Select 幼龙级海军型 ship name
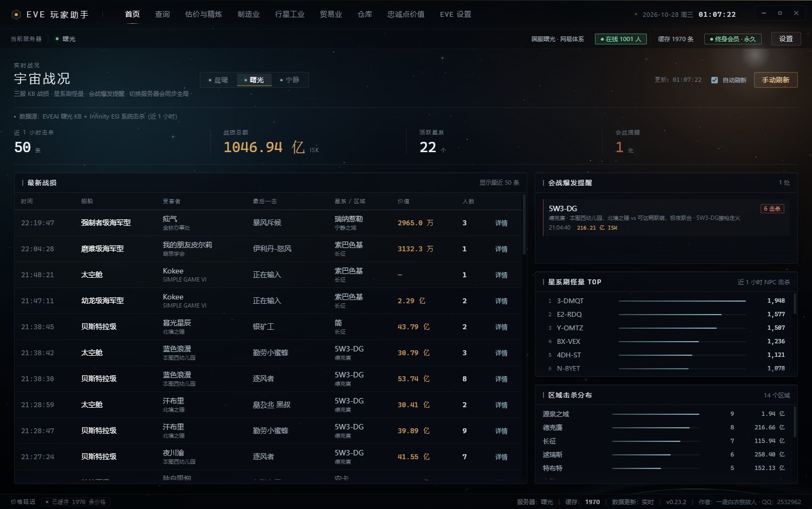 tap(102, 301)
